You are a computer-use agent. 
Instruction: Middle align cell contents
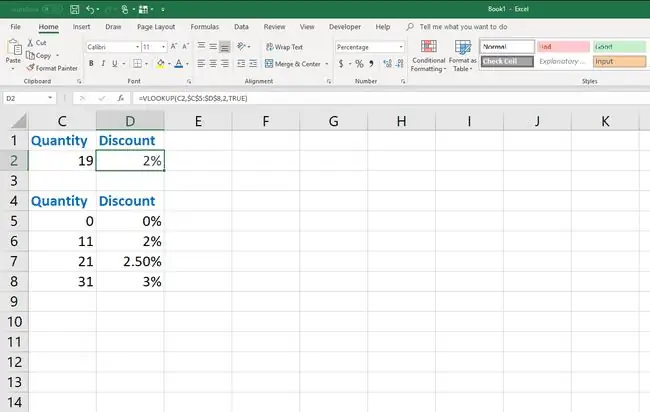(213, 46)
